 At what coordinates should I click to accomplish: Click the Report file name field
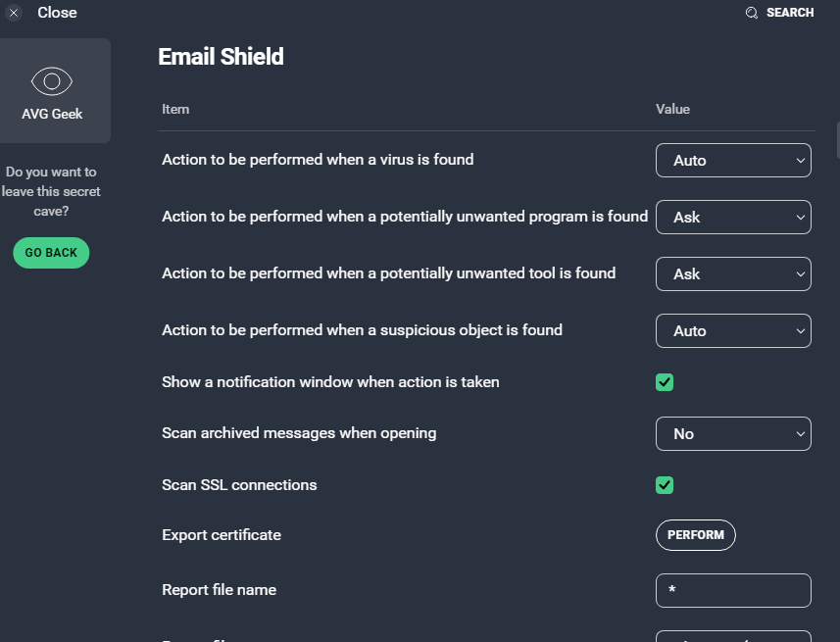tap(732, 591)
